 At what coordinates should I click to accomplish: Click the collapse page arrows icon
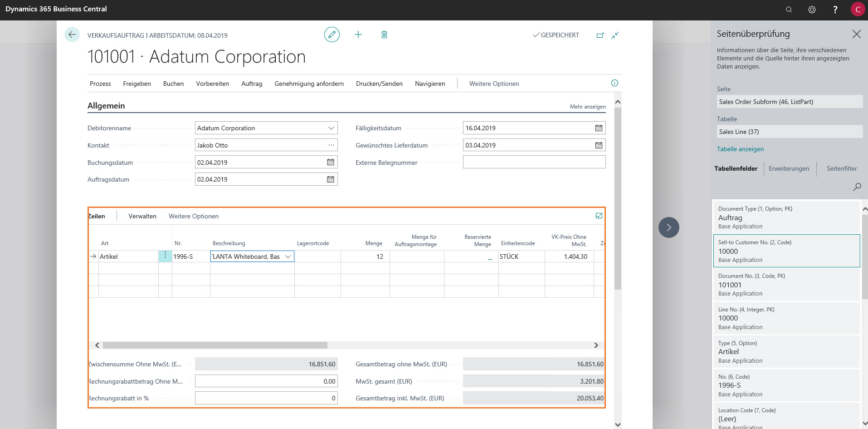point(615,35)
